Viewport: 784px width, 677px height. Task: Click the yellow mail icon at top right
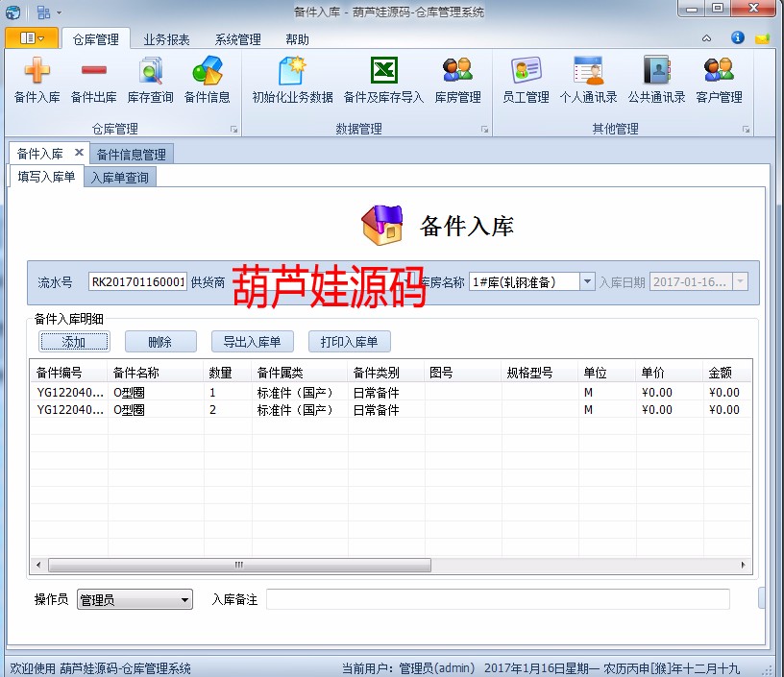(762, 38)
